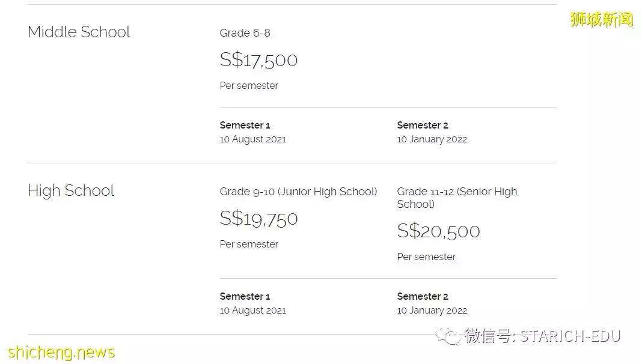Click Per semester below S$20,500

(x=426, y=257)
